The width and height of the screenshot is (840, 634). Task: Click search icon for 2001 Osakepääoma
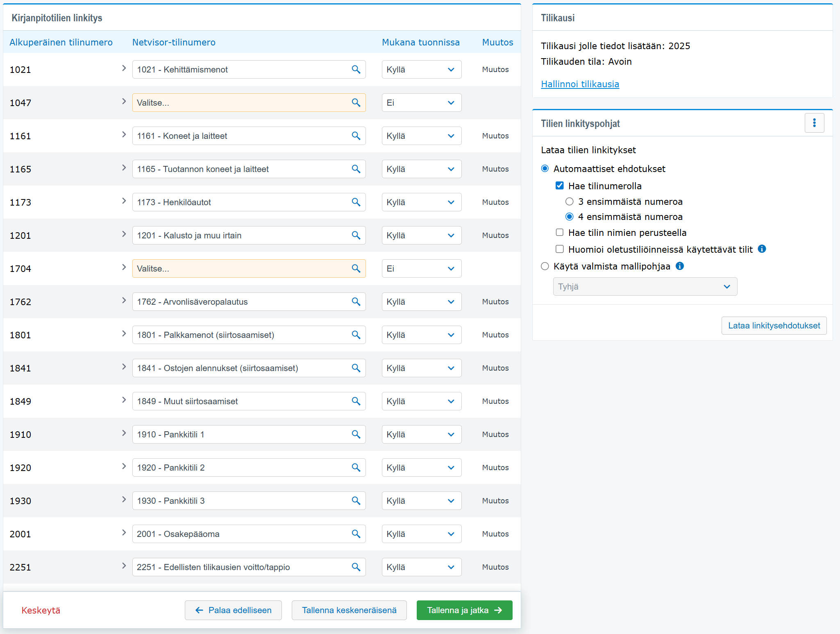[356, 534]
